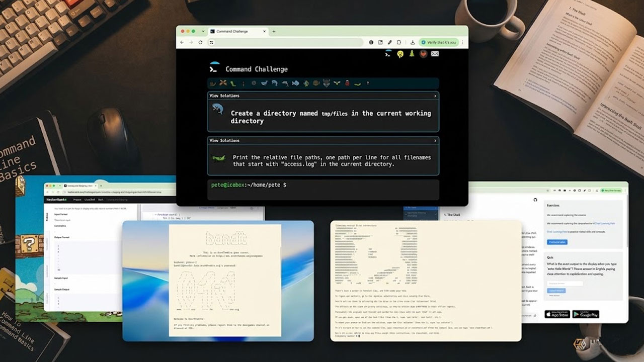Go back in the Command Challenge browser
This screenshot has width=644, height=362.
pyautogui.click(x=182, y=42)
